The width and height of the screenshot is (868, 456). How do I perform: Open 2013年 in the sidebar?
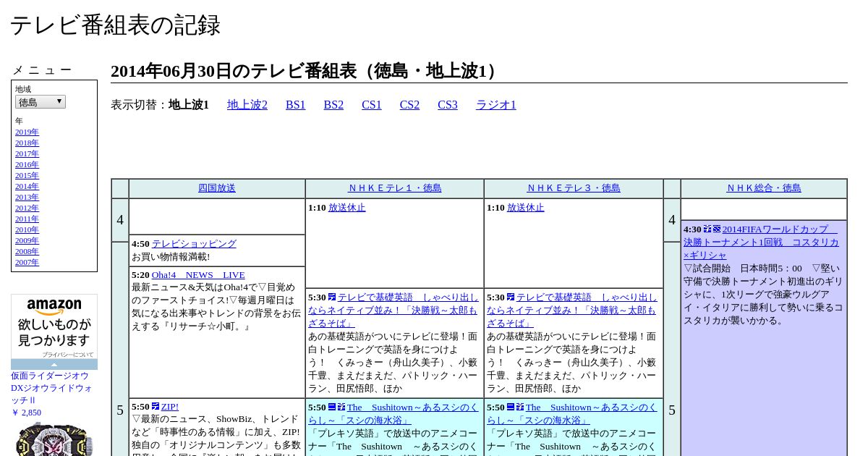[x=27, y=198]
